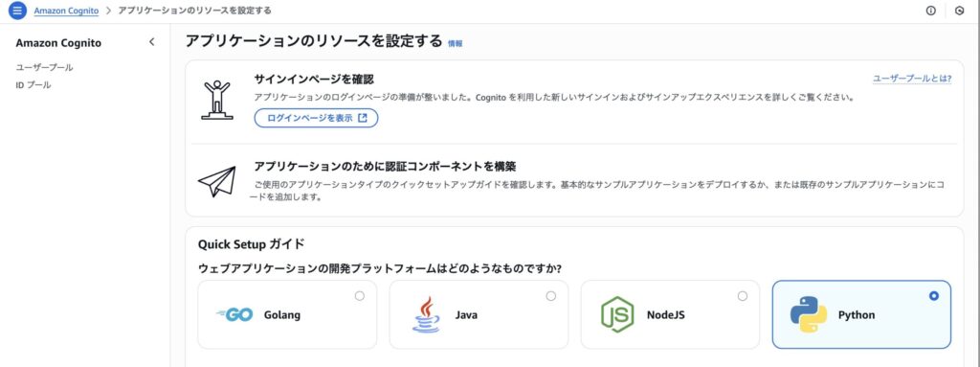This screenshot has width=980, height=367.
Task: Click the Golang gopher logo
Action: click(x=234, y=315)
